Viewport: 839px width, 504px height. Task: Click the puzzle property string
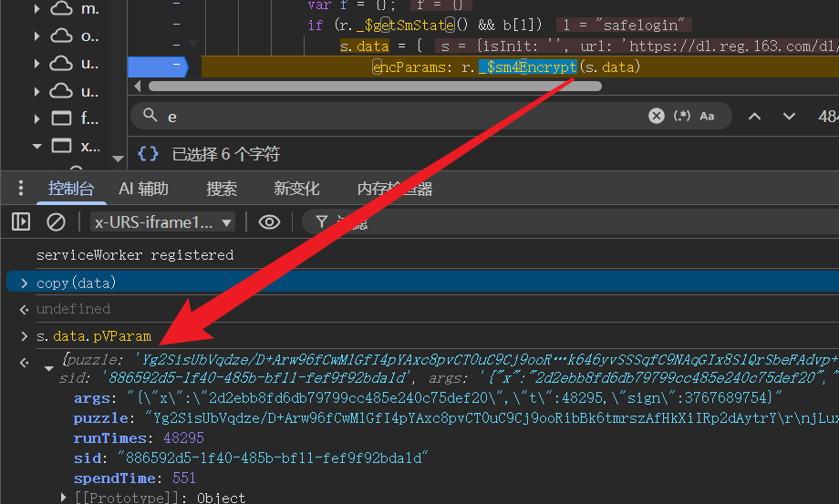point(491,418)
